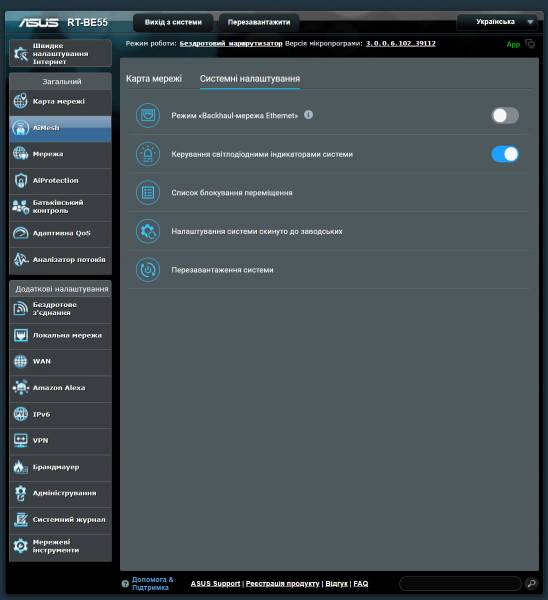The image size is (548, 600).
Task: Switch to Карта мережі tab
Action: (x=154, y=79)
